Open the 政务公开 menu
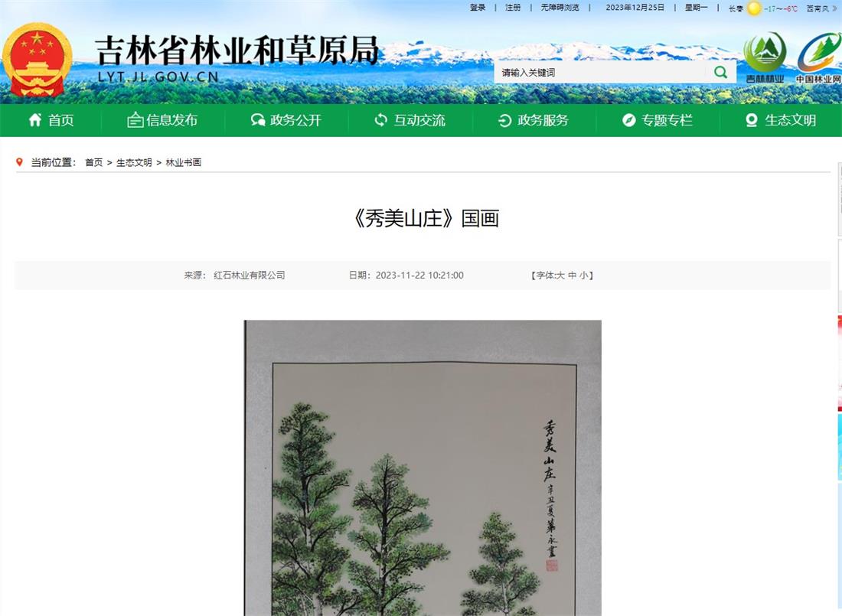 [x=286, y=120]
